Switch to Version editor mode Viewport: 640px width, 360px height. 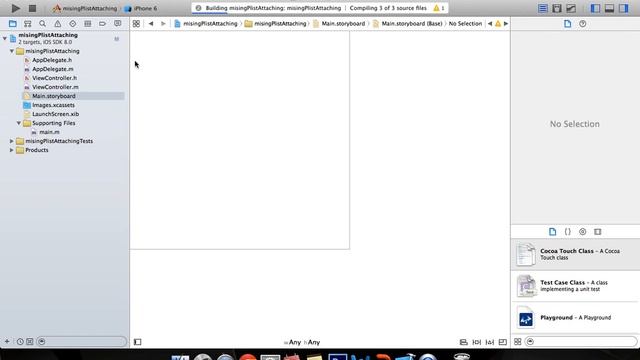pyautogui.click(x=571, y=8)
